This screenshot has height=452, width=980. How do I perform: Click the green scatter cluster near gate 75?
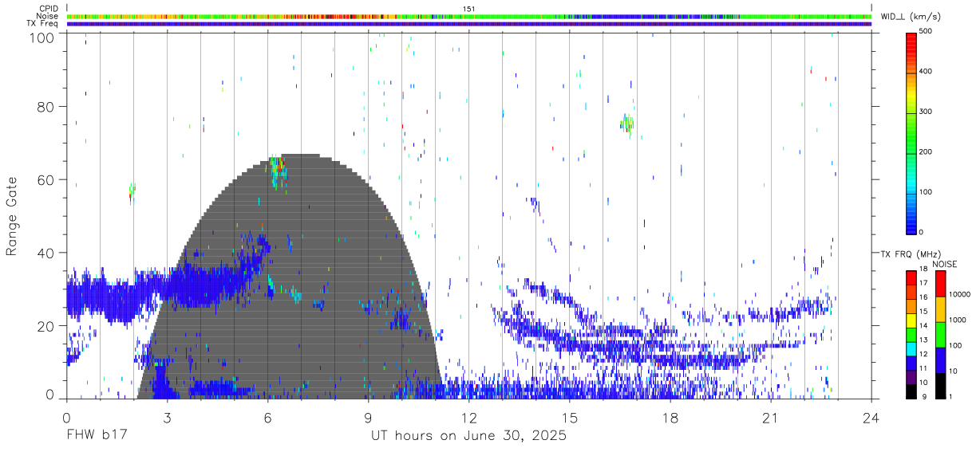[626, 123]
